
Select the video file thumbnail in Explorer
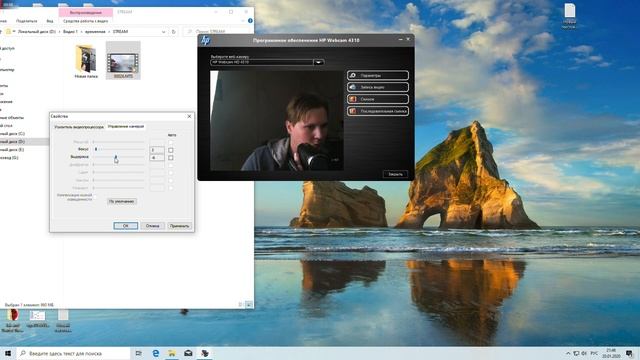[123, 60]
